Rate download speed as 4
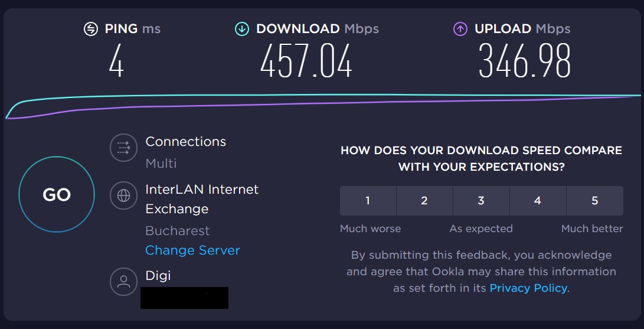The image size is (644, 329). point(538,201)
